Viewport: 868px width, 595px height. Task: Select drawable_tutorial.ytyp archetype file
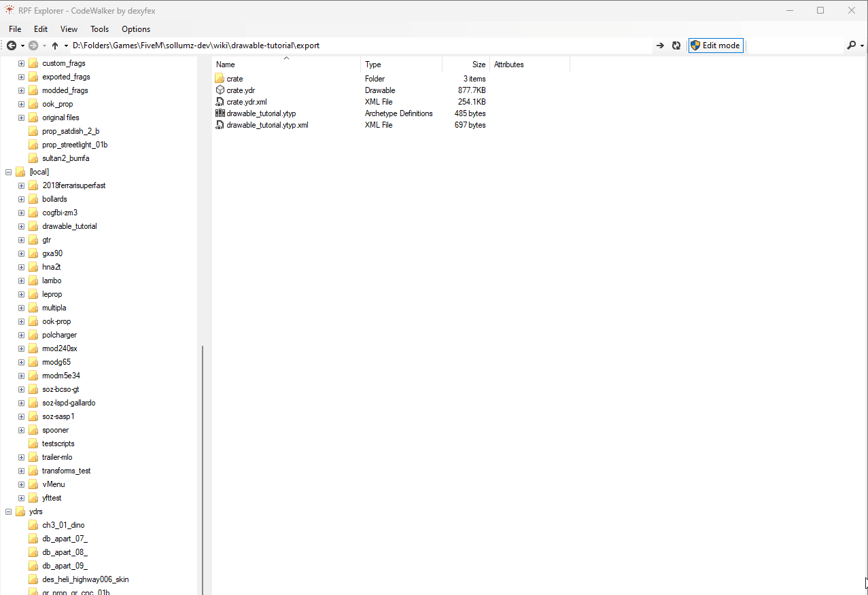[261, 113]
